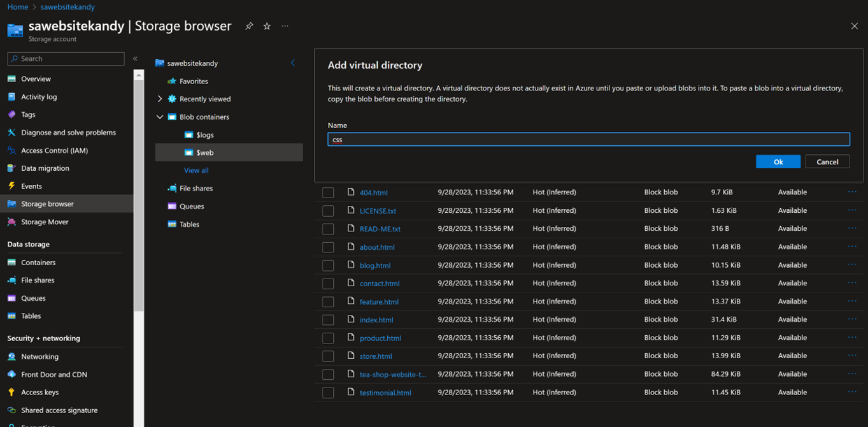
Task: Mark the storage account as favorite
Action: [x=267, y=26]
